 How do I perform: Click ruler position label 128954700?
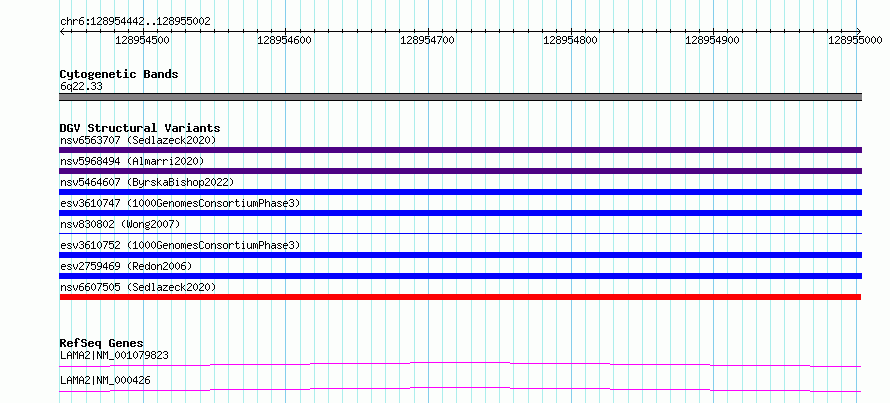click(x=427, y=40)
